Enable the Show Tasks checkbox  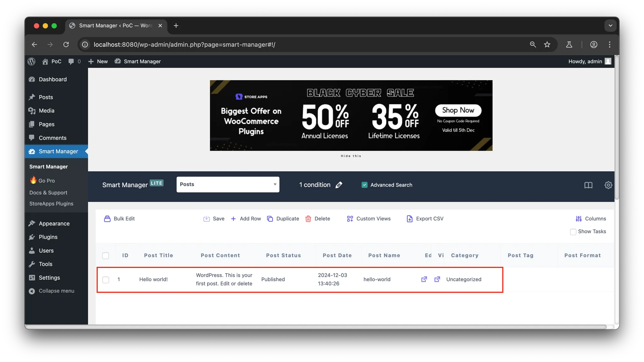tap(573, 232)
